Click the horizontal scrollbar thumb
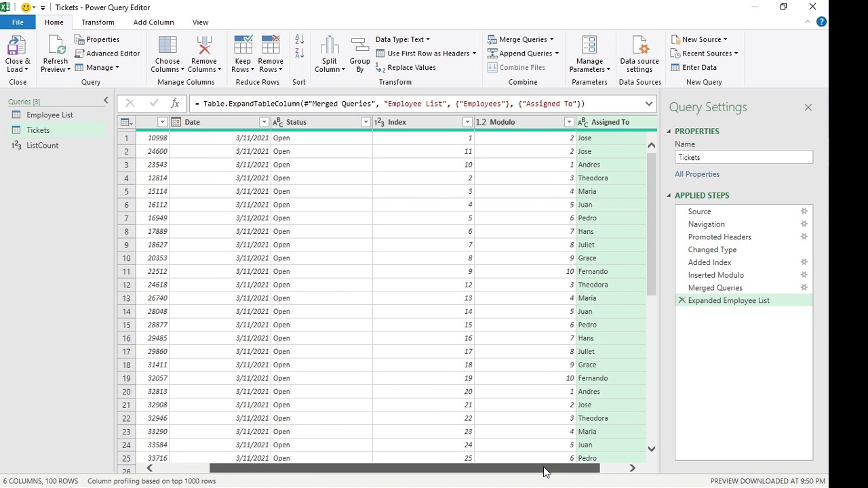Screen dimensions: 868x488 pyautogui.click(x=405, y=468)
